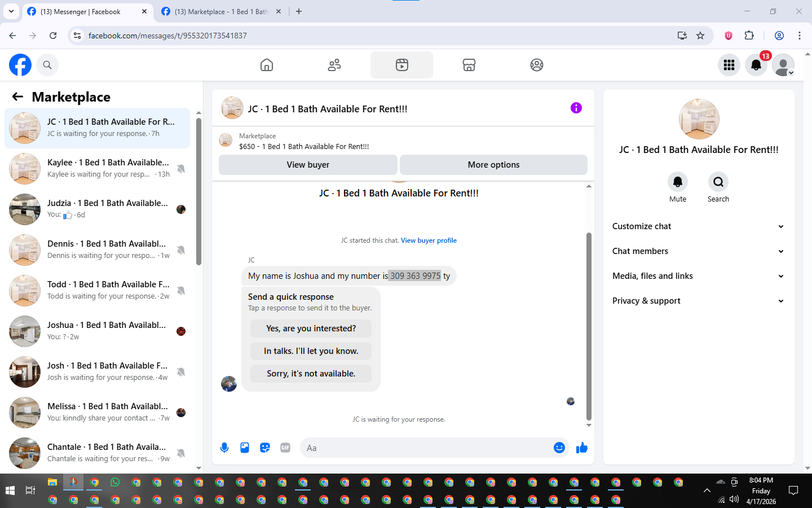Expand the Customize chat section
The image size is (812, 508).
coord(699,226)
